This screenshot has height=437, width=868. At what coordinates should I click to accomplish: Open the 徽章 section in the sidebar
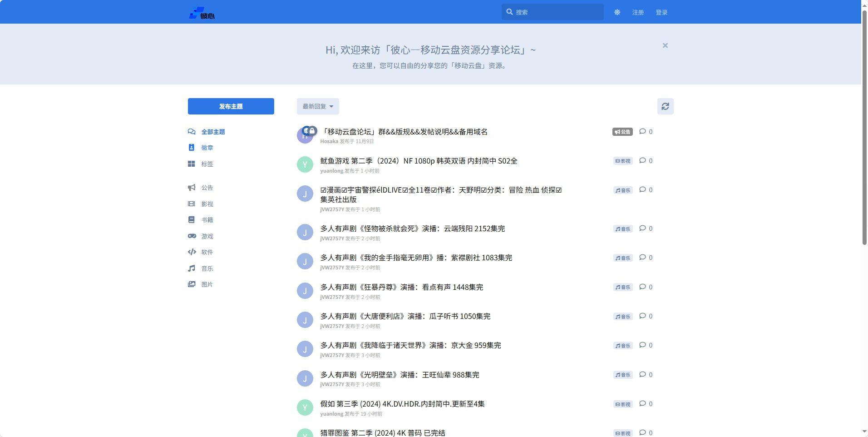click(x=207, y=147)
